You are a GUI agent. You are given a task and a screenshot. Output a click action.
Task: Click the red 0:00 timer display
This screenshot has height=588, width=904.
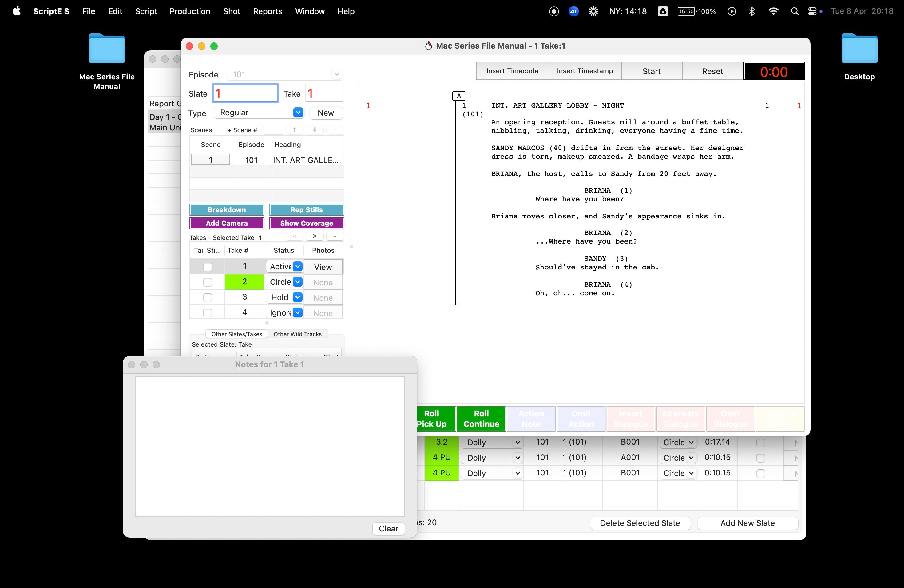[774, 71]
